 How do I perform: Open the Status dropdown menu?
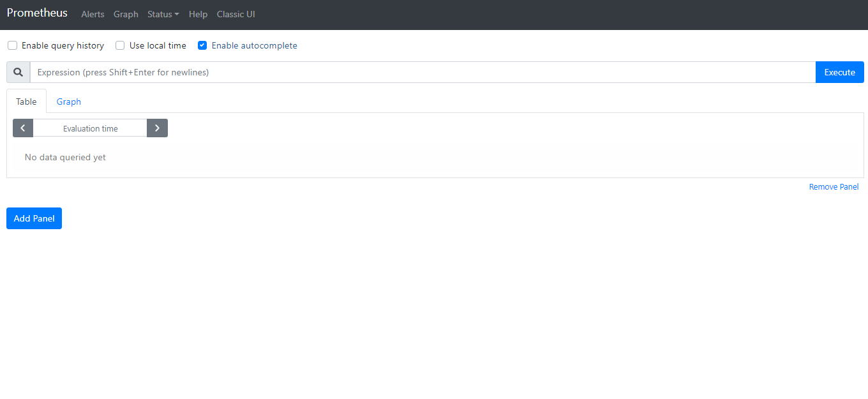[x=163, y=14]
